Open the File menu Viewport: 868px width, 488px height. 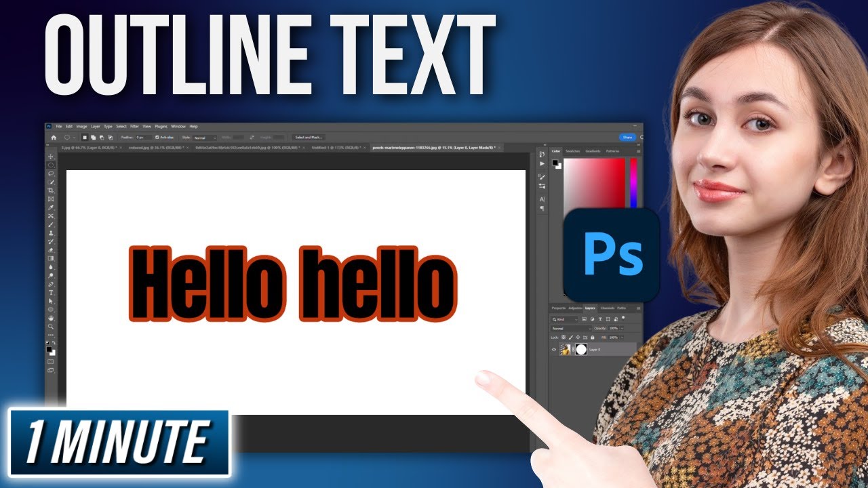click(59, 126)
